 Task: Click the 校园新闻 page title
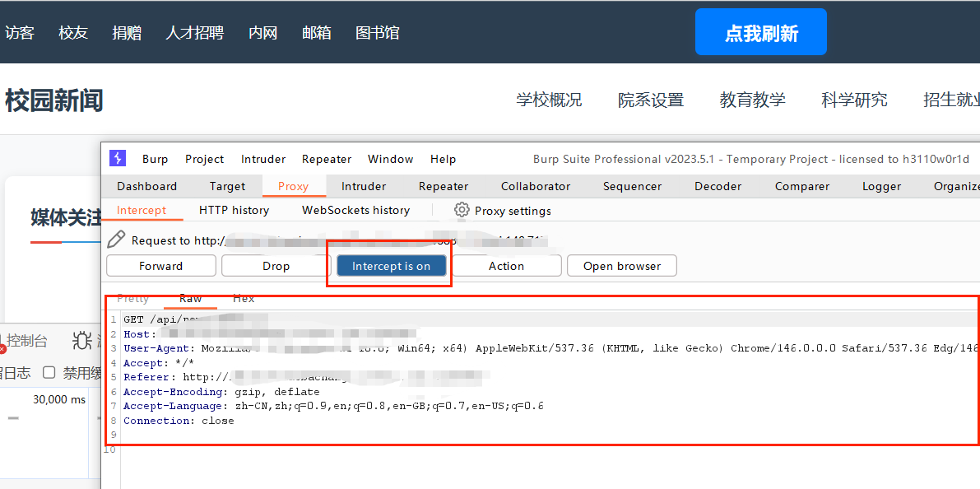tap(53, 100)
